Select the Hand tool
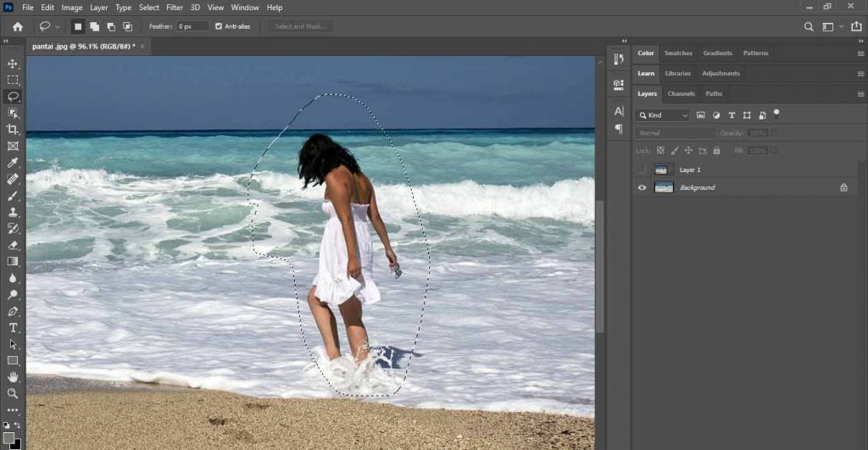The height and width of the screenshot is (450, 868). click(13, 377)
